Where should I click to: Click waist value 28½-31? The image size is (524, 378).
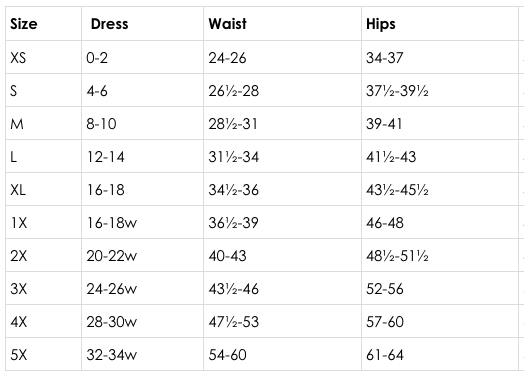(x=233, y=124)
